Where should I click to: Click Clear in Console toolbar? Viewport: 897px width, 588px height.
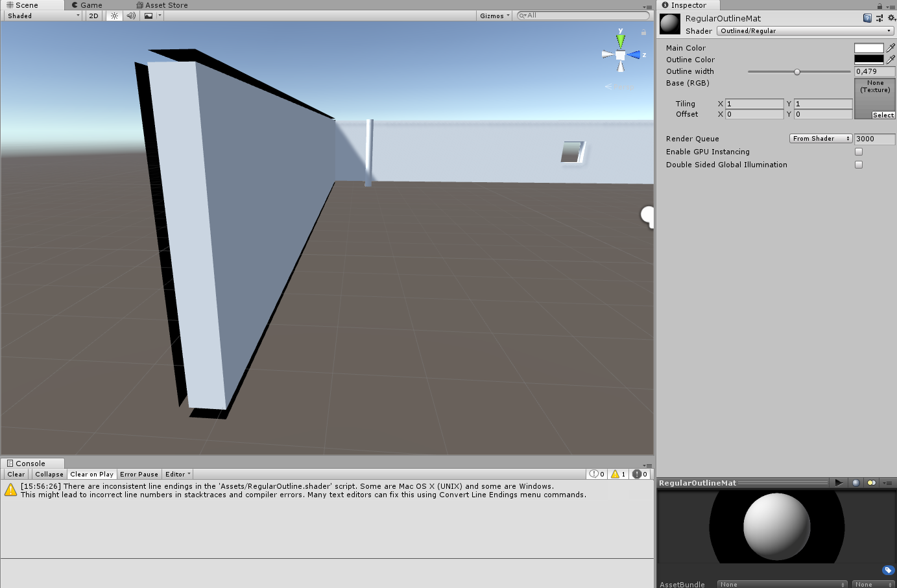[x=16, y=475]
